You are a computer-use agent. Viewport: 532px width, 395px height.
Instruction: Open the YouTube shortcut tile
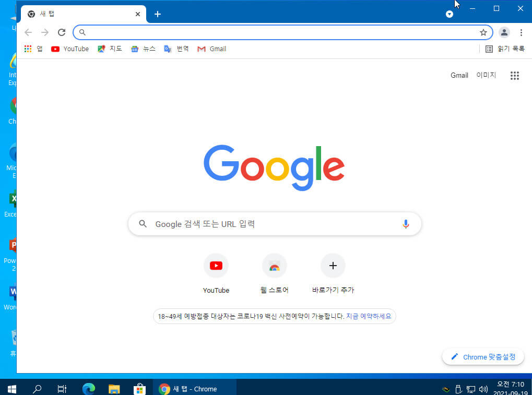click(x=216, y=273)
